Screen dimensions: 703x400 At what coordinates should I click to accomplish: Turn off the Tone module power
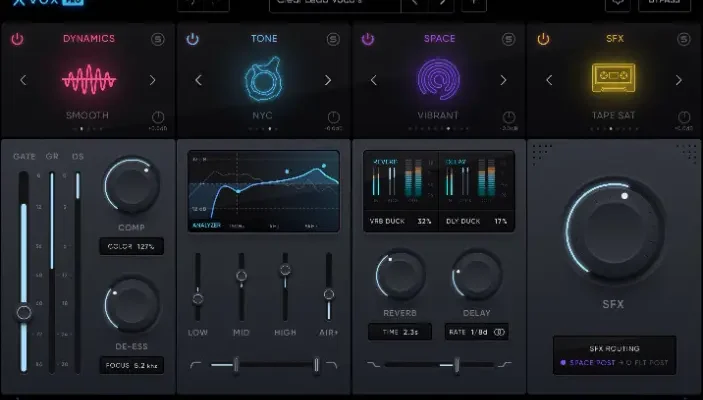(192, 39)
